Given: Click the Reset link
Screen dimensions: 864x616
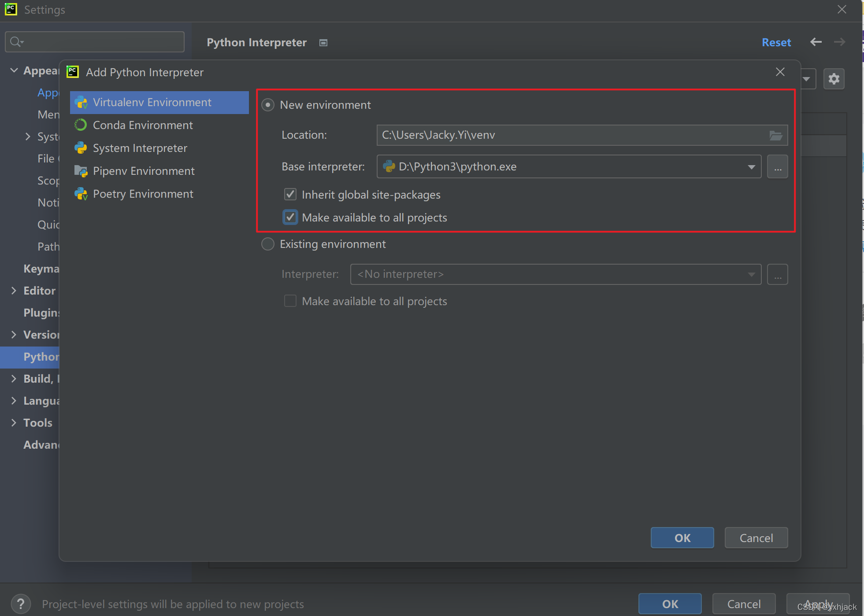Looking at the screenshot, I should tap(776, 42).
